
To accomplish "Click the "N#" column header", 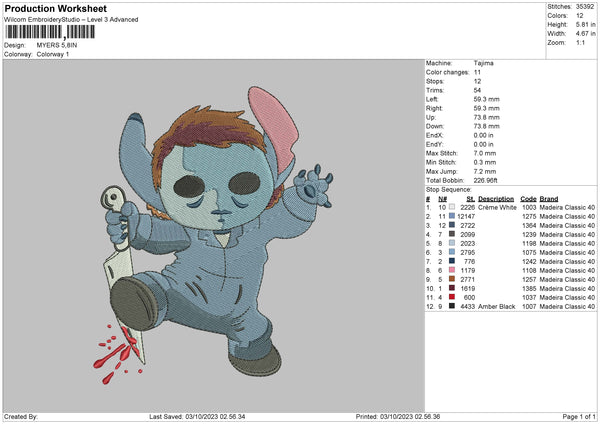I will click(x=442, y=199).
